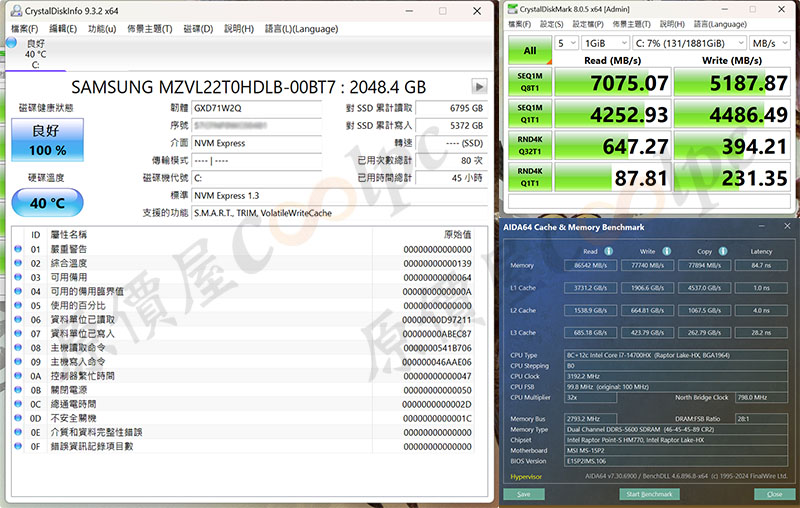Click the info icon next to Copy in AIDA64
Screen dimensions: 800x508
722,251
